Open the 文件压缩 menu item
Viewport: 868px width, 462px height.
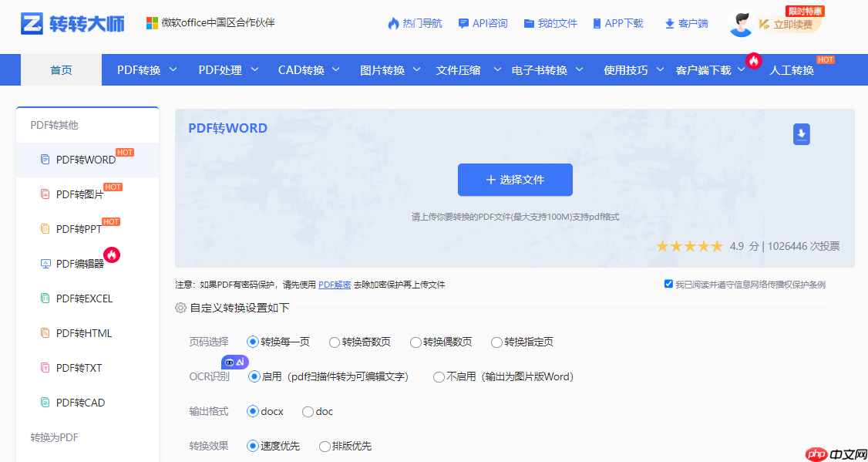pos(459,69)
